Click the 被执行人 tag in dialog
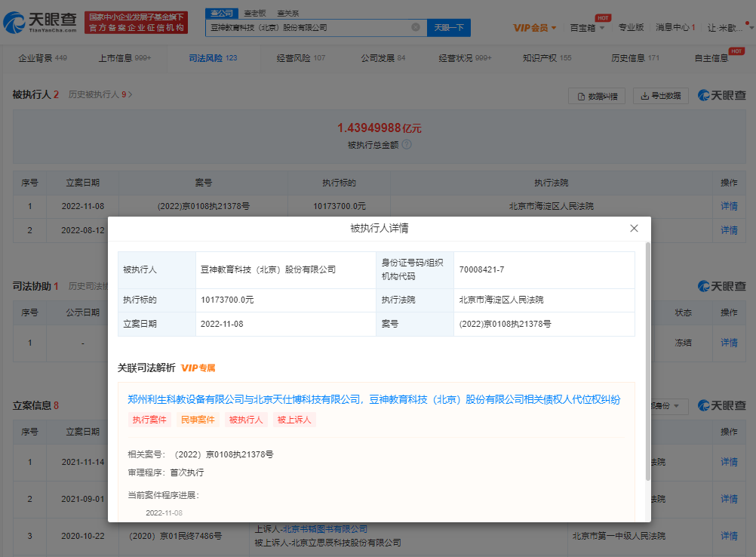 click(x=246, y=420)
